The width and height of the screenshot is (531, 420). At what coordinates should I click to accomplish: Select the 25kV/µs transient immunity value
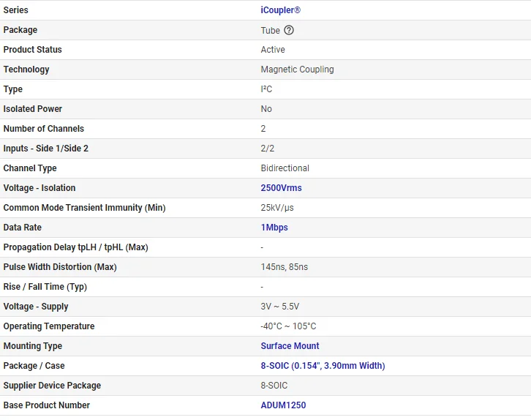(x=277, y=208)
